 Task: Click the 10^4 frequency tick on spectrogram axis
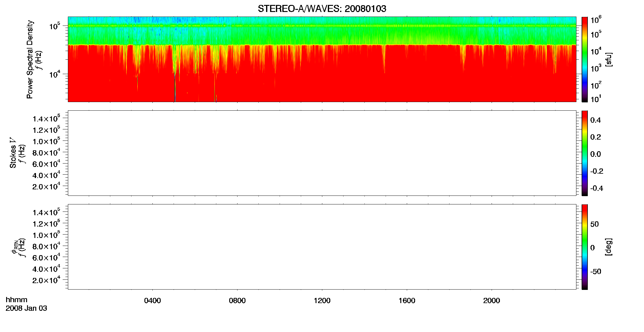pyautogui.click(x=55, y=74)
